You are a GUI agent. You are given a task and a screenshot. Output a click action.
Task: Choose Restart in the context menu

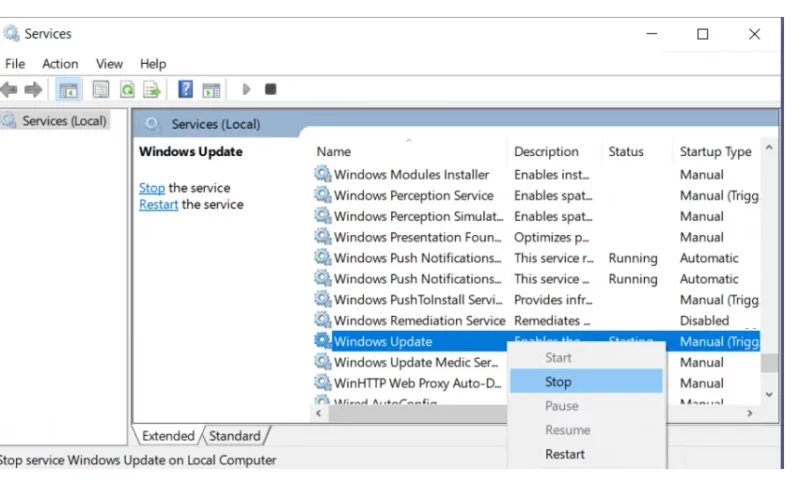point(586,454)
